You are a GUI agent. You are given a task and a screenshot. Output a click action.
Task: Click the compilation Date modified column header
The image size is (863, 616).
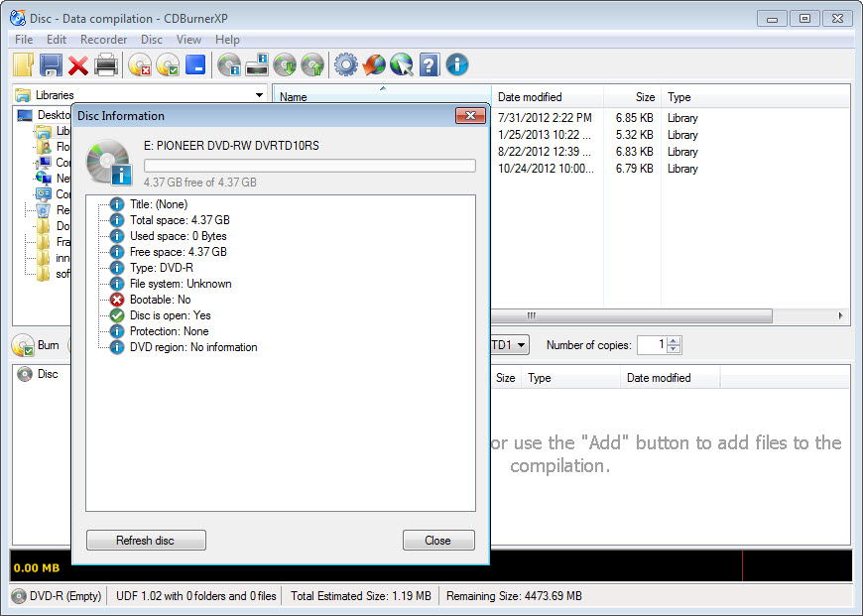click(670, 378)
